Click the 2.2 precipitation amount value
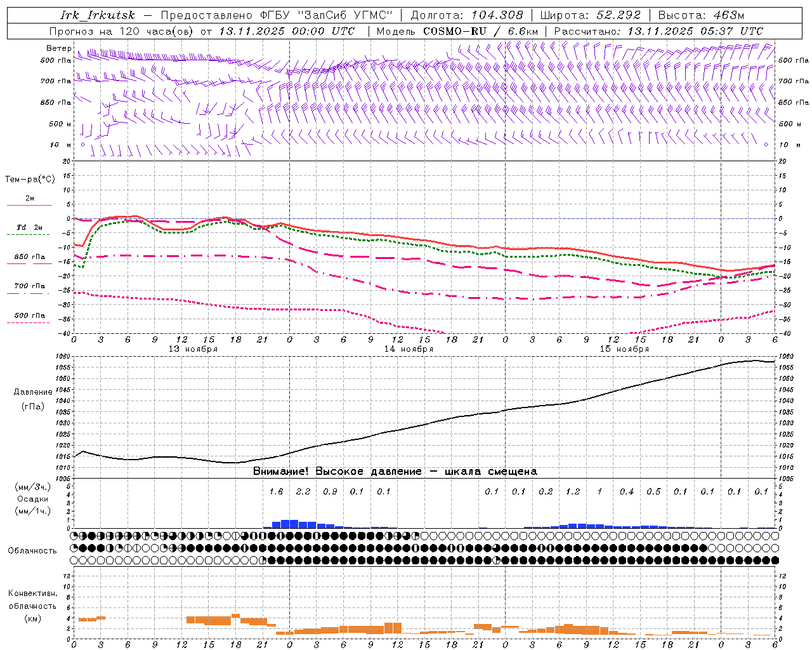 (x=303, y=491)
